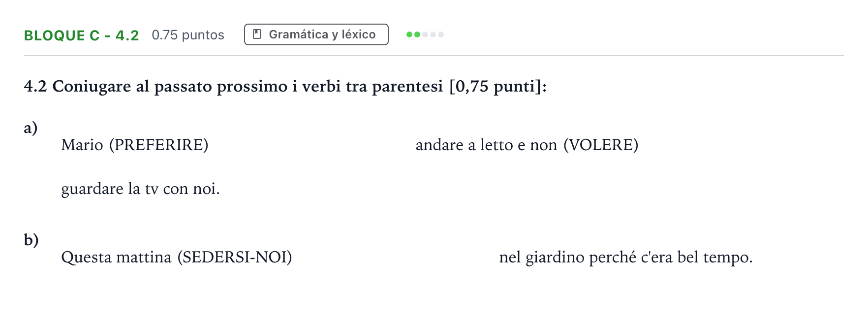Click the text nel giardino perché c'era bel tempo
868x323 pixels.
coord(626,258)
